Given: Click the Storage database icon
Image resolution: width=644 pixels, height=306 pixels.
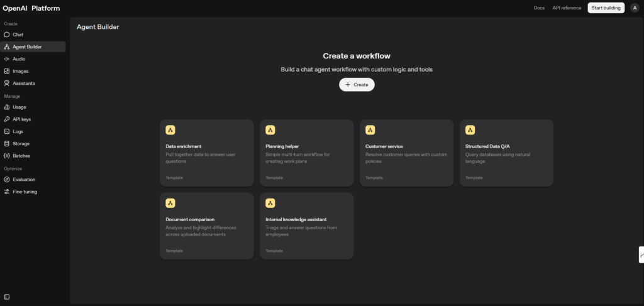Looking at the screenshot, I should [7, 144].
